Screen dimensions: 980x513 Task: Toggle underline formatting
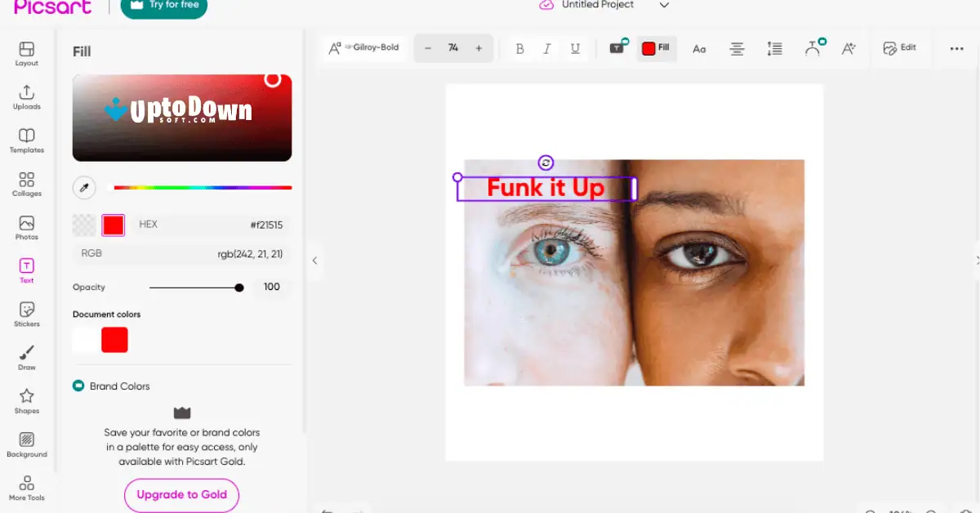575,48
